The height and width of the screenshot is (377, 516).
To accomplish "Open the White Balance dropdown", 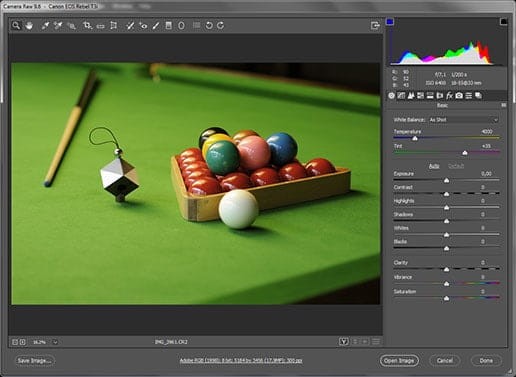I will (x=463, y=120).
